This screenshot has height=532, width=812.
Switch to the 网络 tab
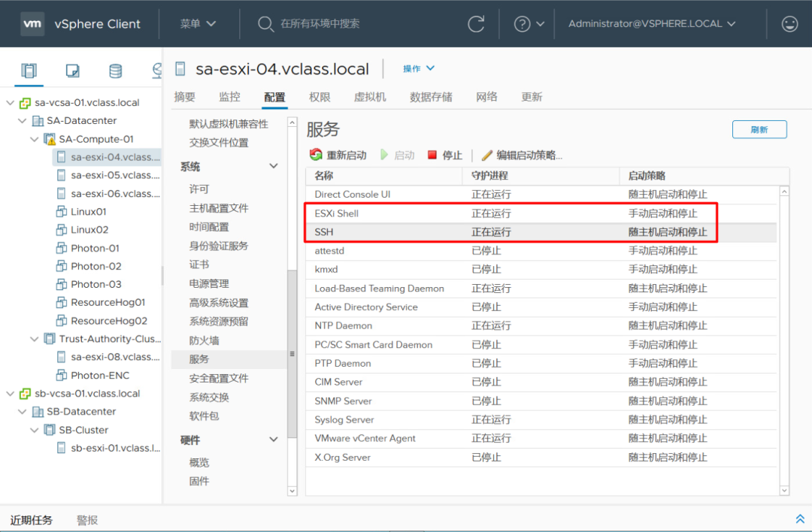tap(486, 97)
